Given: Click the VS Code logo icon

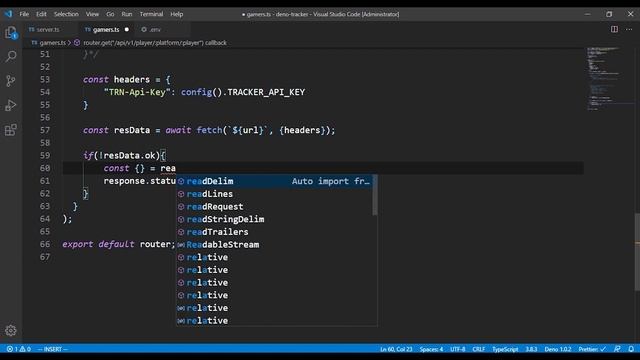Looking at the screenshot, I should tap(8, 14).
